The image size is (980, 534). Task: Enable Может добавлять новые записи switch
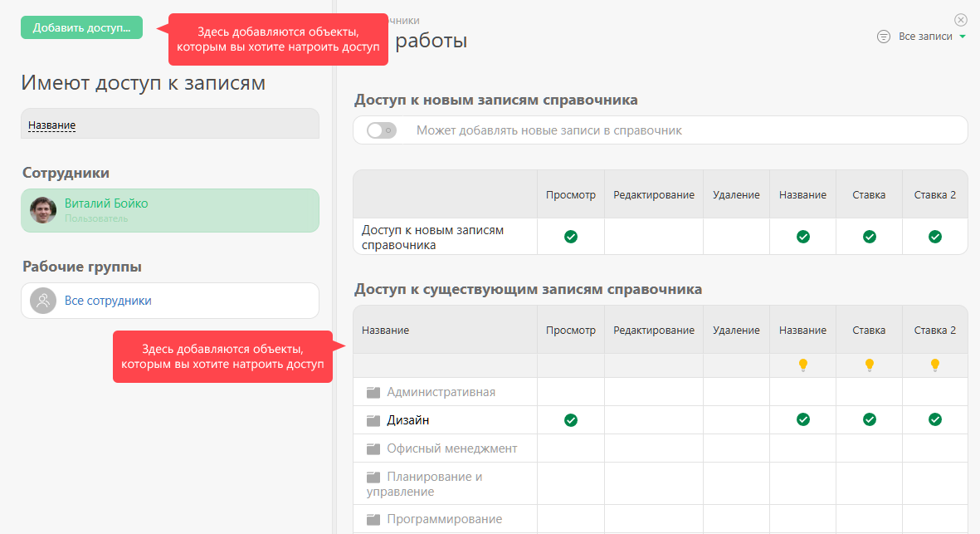381,130
